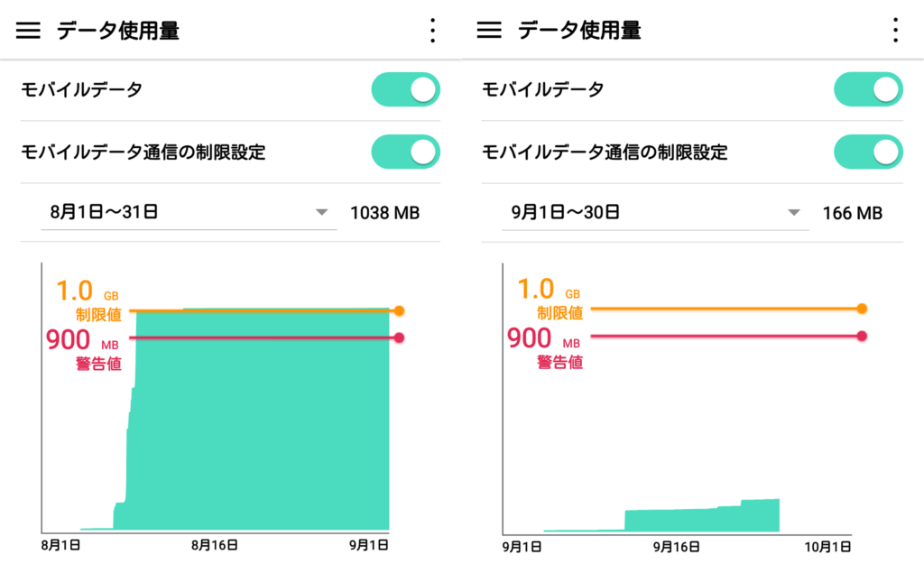Toggle モバイルデータ switch in right panel
Screen dimensions: 924x573
867,89
